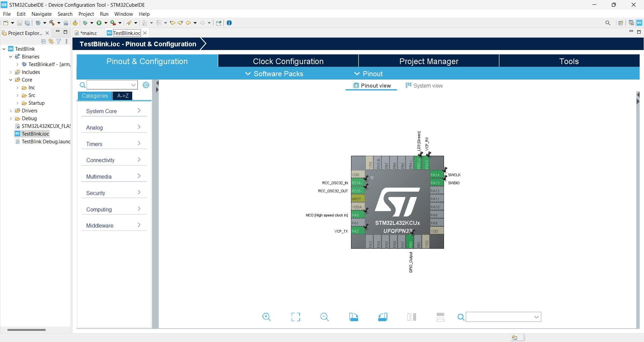Rotate the chip counter-clockwise

pyautogui.click(x=383, y=317)
